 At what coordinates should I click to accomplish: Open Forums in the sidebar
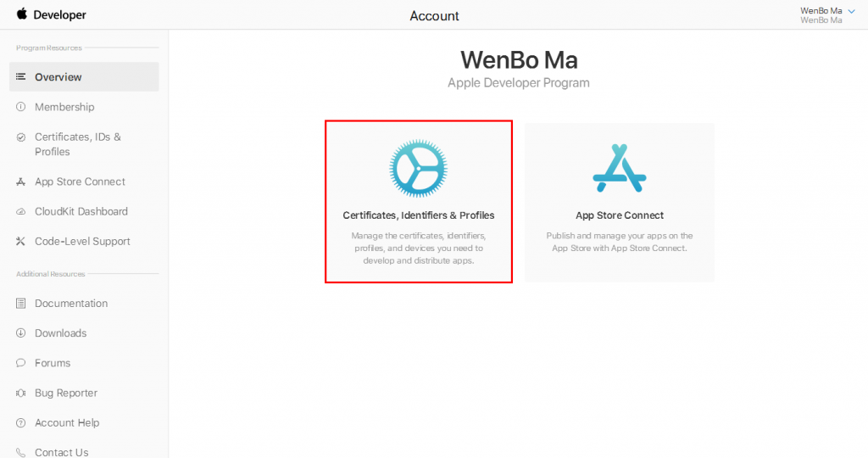(x=53, y=363)
